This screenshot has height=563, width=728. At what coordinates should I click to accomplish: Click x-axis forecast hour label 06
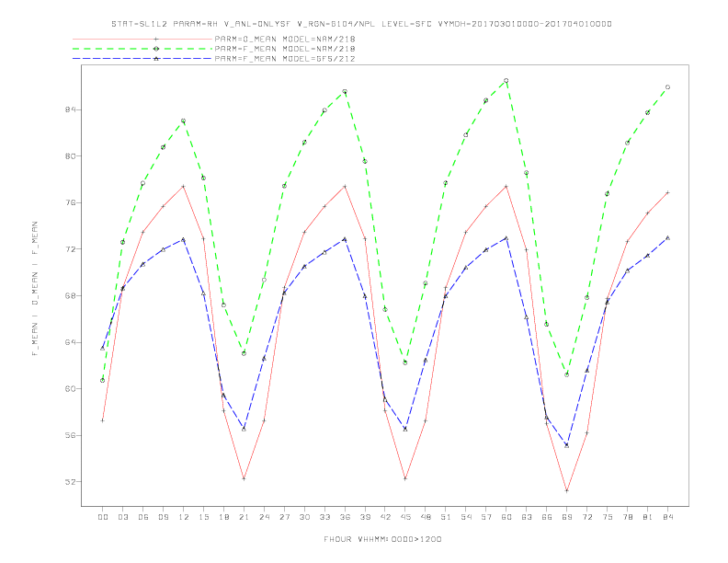[x=143, y=517]
